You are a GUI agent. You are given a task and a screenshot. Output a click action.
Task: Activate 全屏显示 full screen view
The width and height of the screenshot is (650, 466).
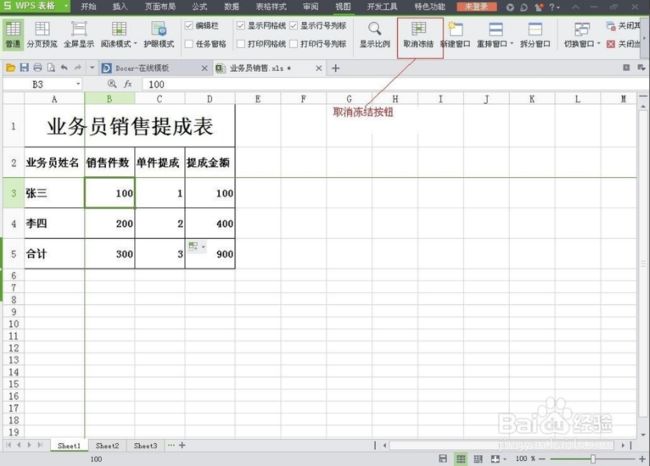tap(79, 34)
